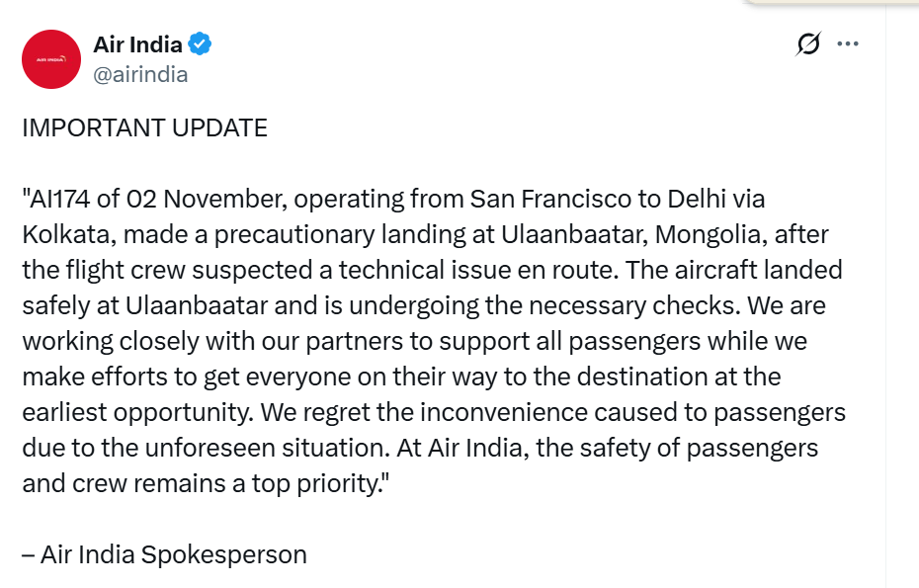Viewport: 919px width, 588px height.
Task: Open the @airindia handle link
Action: point(140,74)
